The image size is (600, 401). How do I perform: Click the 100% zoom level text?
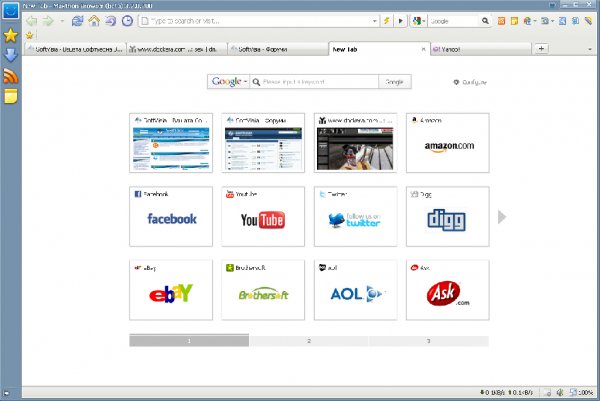[x=585, y=392]
